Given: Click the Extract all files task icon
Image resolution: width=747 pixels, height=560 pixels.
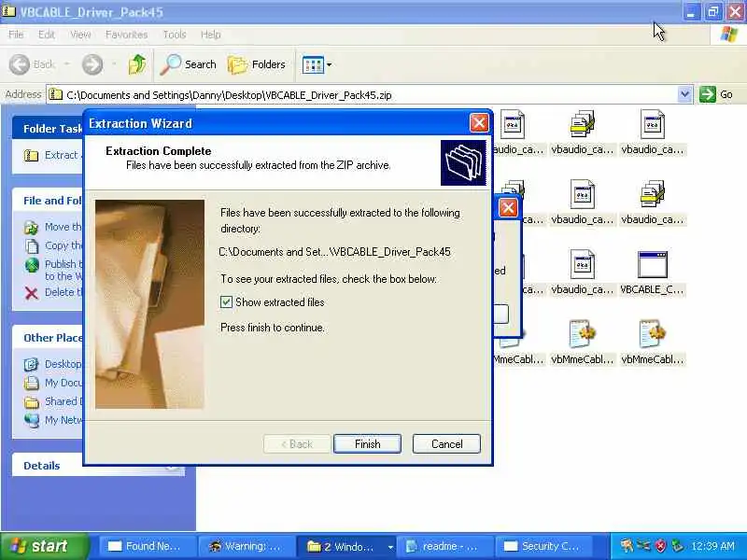Looking at the screenshot, I should (32, 155).
